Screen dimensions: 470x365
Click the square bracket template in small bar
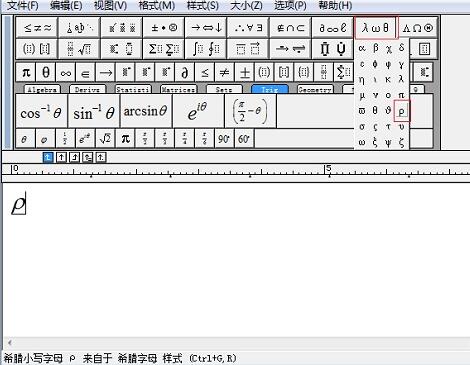click(284, 72)
